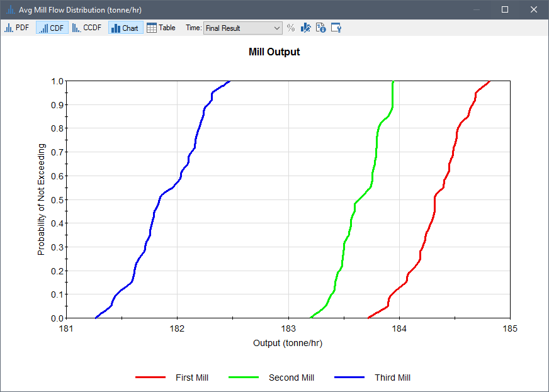549x392 pixels.
Task: Click the result information document icon
Action: (320, 28)
